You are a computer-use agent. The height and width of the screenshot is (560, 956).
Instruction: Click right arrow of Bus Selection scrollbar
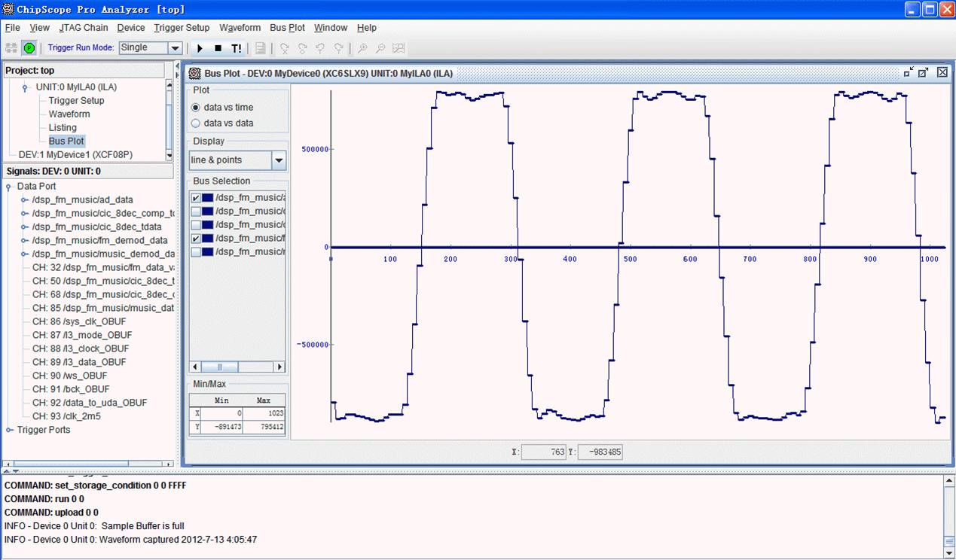(279, 367)
